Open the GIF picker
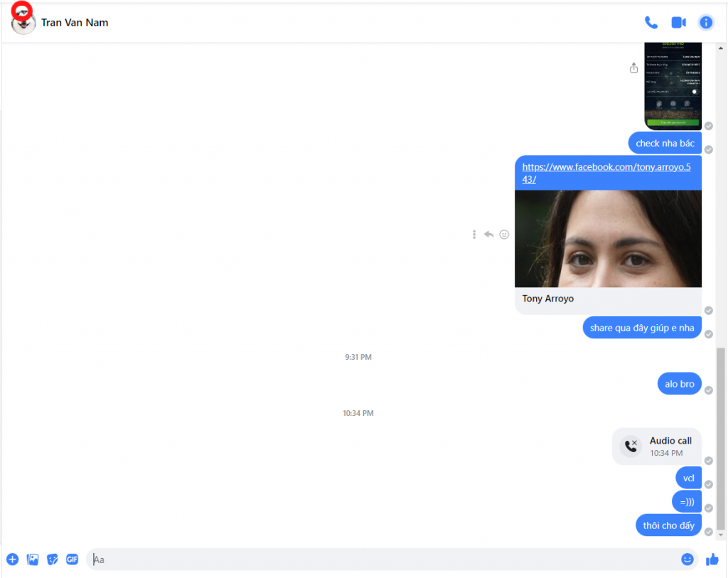Image resolution: width=728 pixels, height=578 pixels. point(73,560)
